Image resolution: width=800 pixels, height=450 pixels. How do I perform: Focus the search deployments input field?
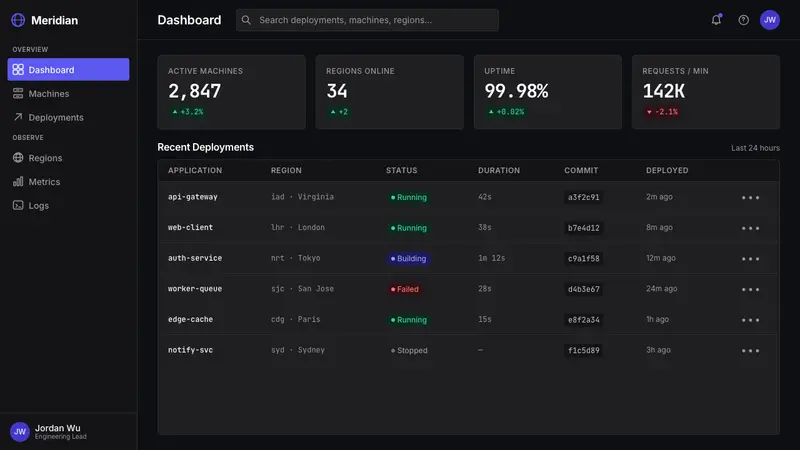(x=367, y=20)
